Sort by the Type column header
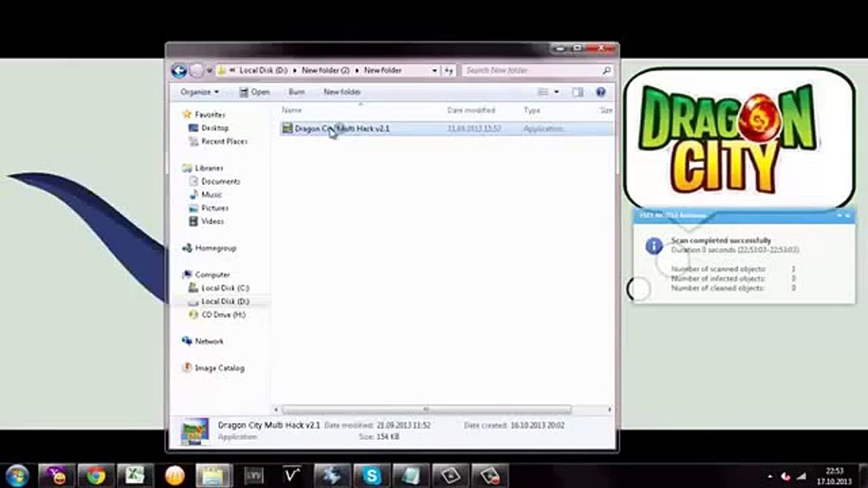This screenshot has height=488, width=868. [532, 110]
